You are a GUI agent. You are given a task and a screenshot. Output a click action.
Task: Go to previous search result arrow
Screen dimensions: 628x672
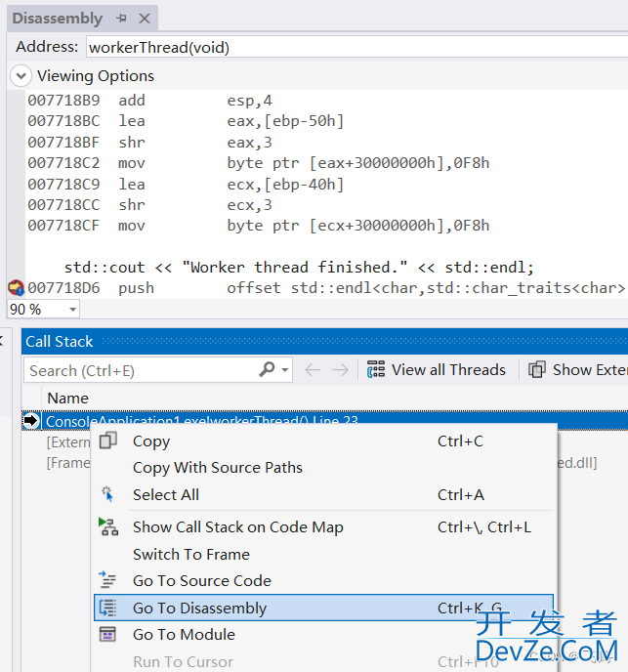[x=313, y=369]
